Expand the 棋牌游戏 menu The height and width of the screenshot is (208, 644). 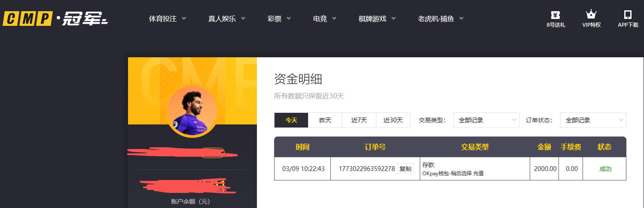click(377, 19)
